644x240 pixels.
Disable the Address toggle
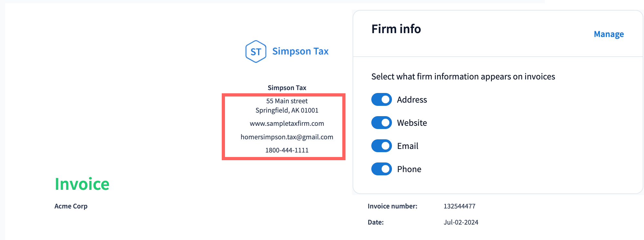click(381, 100)
